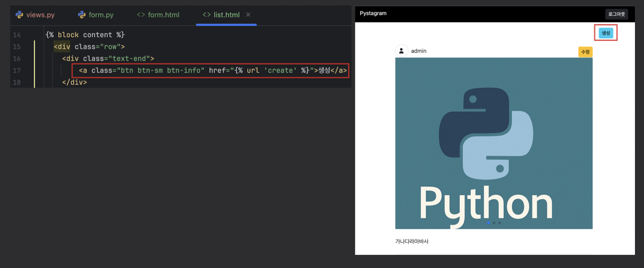Screen dimensions: 644x268
Task: Click the anchor tag code with url 'create'
Action: [213, 71]
